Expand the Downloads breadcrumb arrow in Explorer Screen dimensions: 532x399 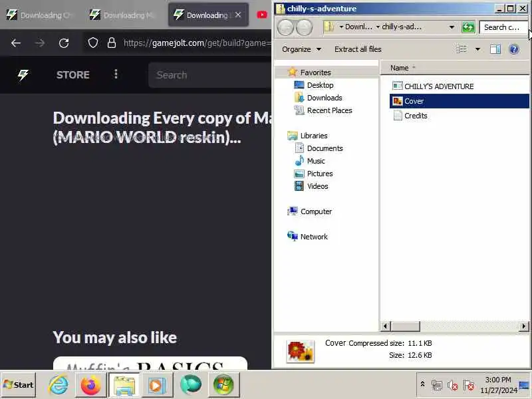point(341,27)
